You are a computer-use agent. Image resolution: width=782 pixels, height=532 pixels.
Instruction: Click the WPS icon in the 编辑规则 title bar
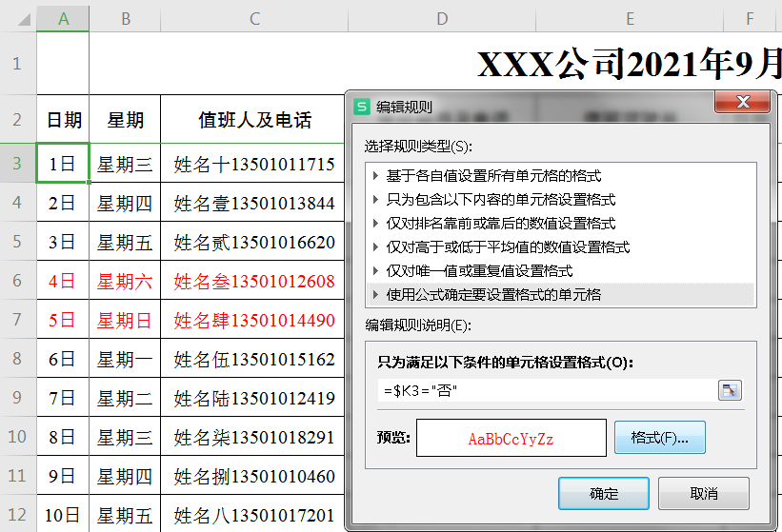click(362, 107)
